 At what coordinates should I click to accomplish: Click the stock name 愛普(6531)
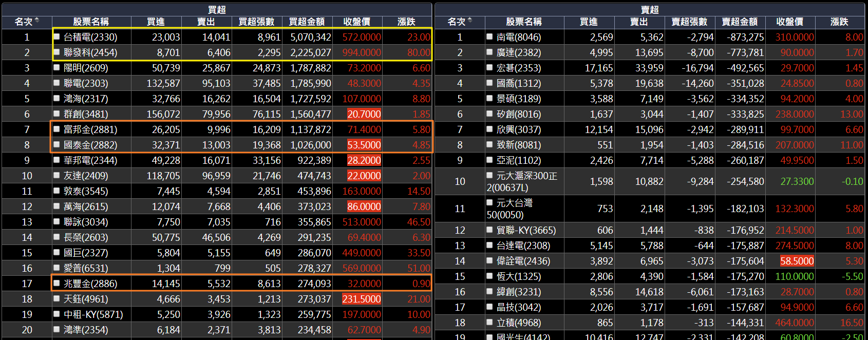click(86, 268)
